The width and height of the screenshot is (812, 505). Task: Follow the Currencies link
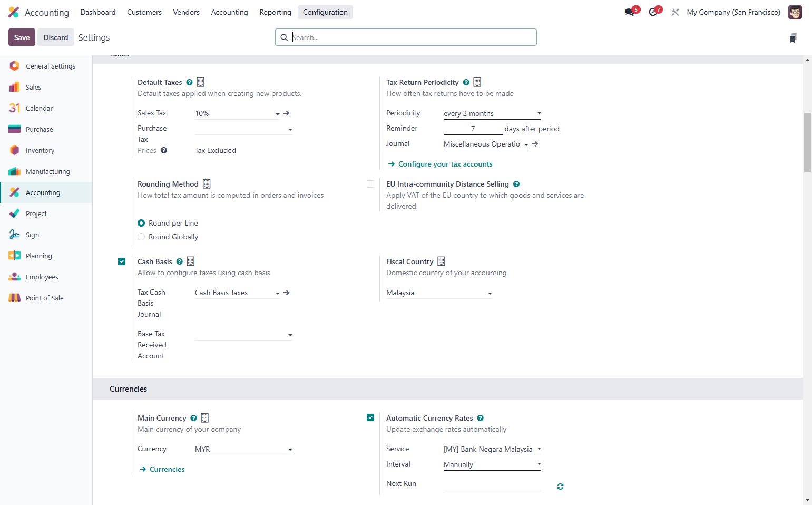pyautogui.click(x=167, y=469)
